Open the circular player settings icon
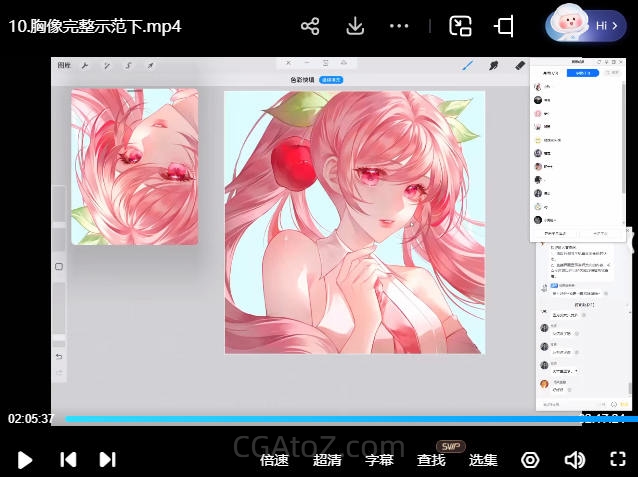The height and width of the screenshot is (477, 638). click(530, 460)
